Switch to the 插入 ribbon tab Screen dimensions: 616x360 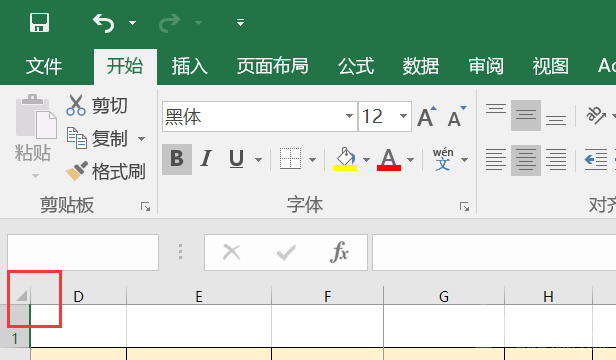pyautogui.click(x=189, y=66)
